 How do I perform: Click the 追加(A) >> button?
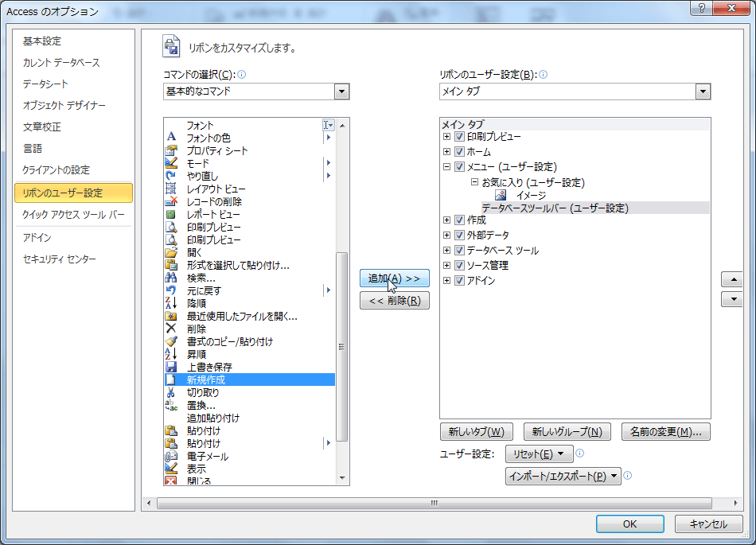point(395,278)
